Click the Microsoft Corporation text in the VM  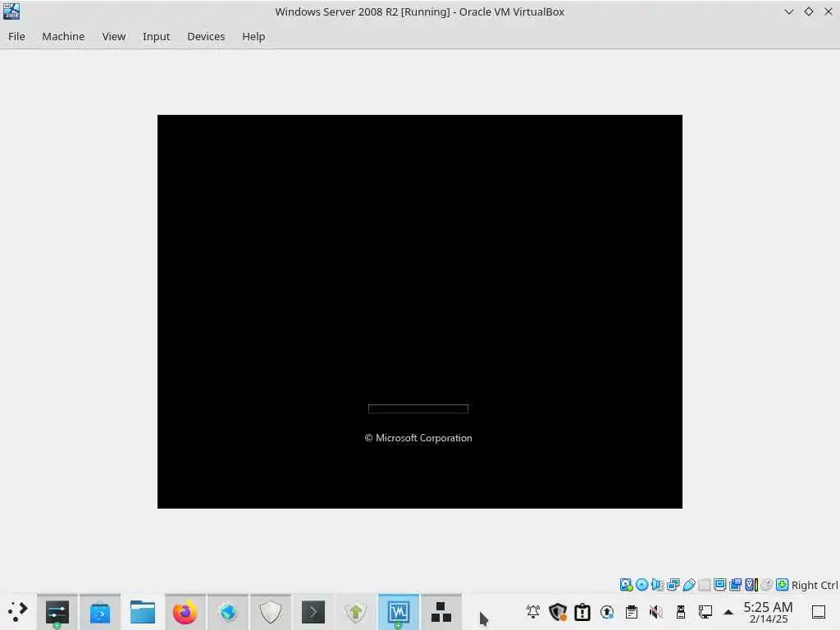[418, 438]
